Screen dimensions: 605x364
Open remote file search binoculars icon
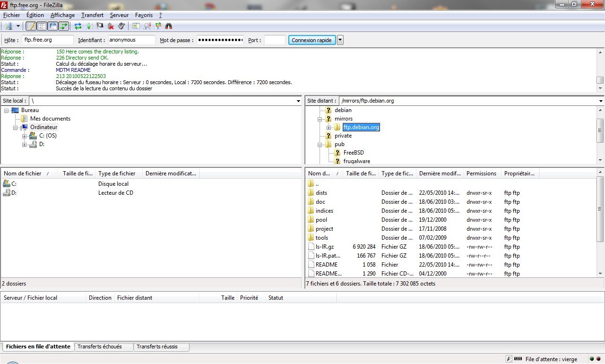(x=169, y=26)
